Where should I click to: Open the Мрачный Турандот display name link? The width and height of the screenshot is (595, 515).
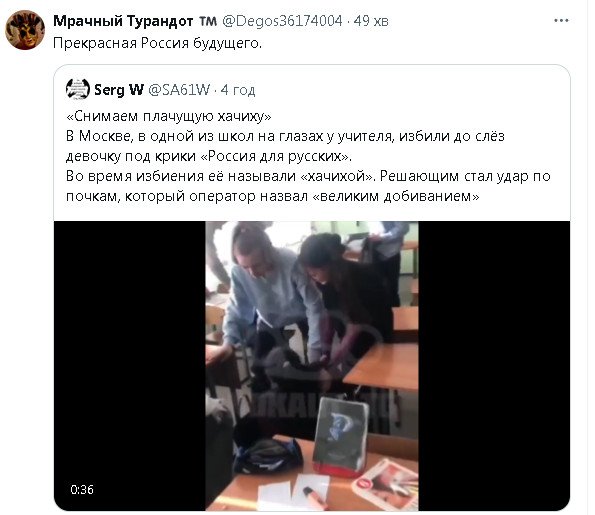[123, 21]
